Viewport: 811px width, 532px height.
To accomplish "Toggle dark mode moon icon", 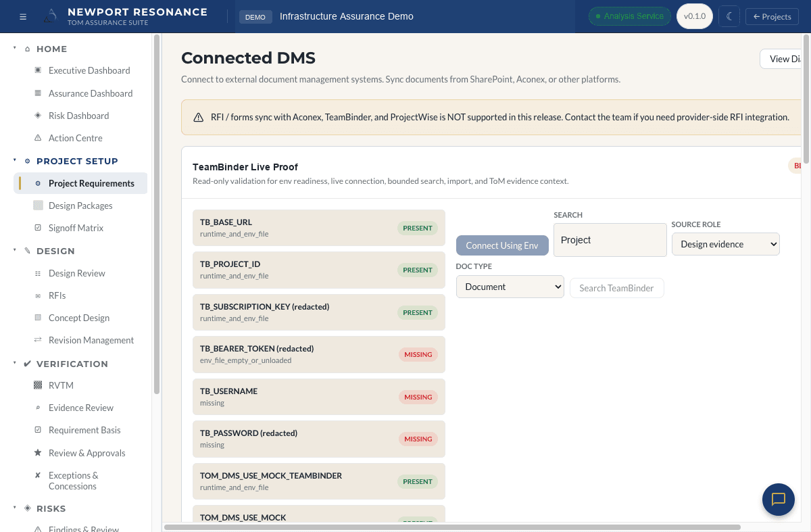I will 729,16.
